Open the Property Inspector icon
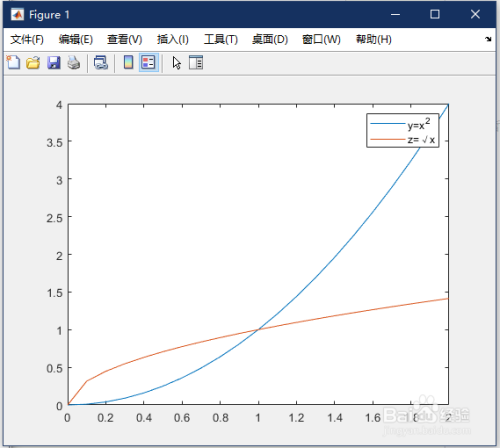 click(196, 62)
